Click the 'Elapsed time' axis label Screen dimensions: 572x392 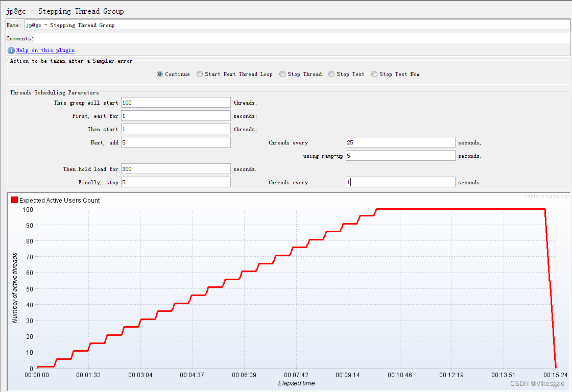point(296,383)
